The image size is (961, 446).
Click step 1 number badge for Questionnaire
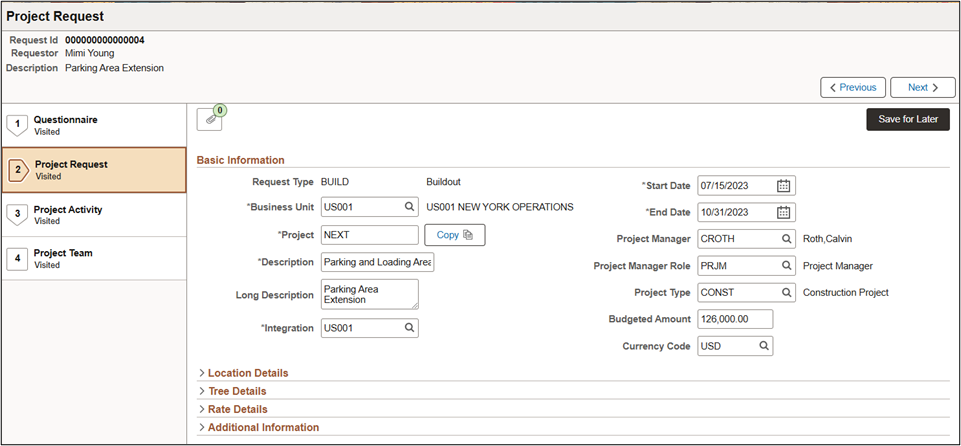coord(17,125)
